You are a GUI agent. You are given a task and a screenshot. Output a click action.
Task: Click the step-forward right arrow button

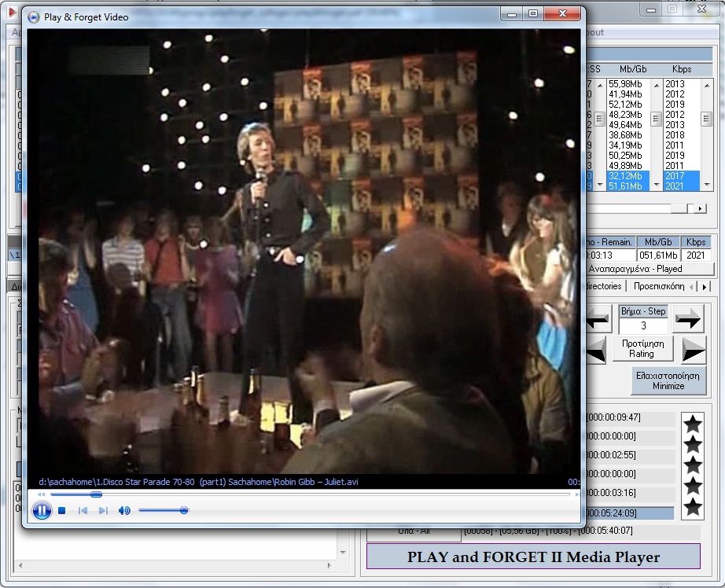[x=688, y=319]
